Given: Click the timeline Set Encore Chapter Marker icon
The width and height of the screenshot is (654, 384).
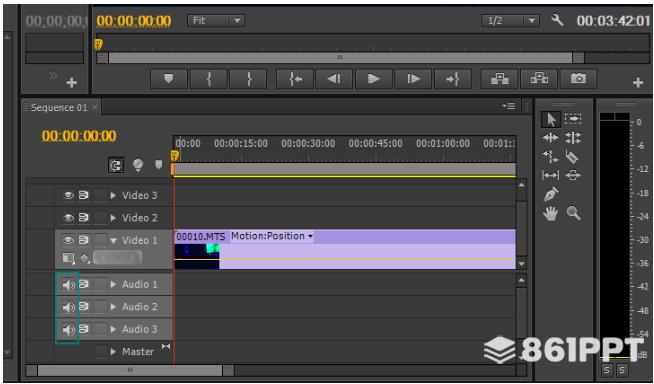Looking at the screenshot, I should pyautogui.click(x=138, y=165).
